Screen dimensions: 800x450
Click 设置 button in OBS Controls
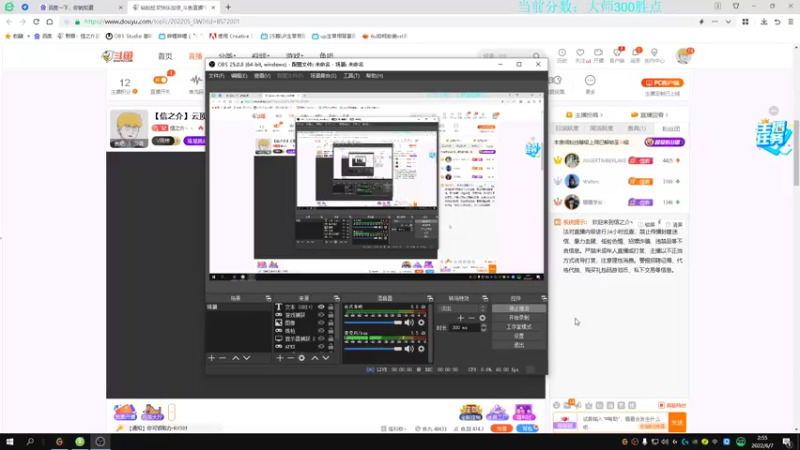519,336
